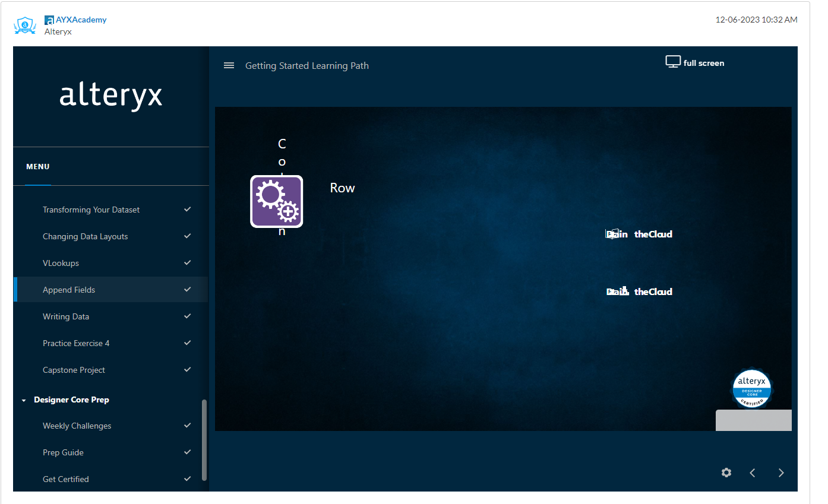Open the Capstone Project lesson
The height and width of the screenshot is (504, 828).
pyautogui.click(x=74, y=370)
